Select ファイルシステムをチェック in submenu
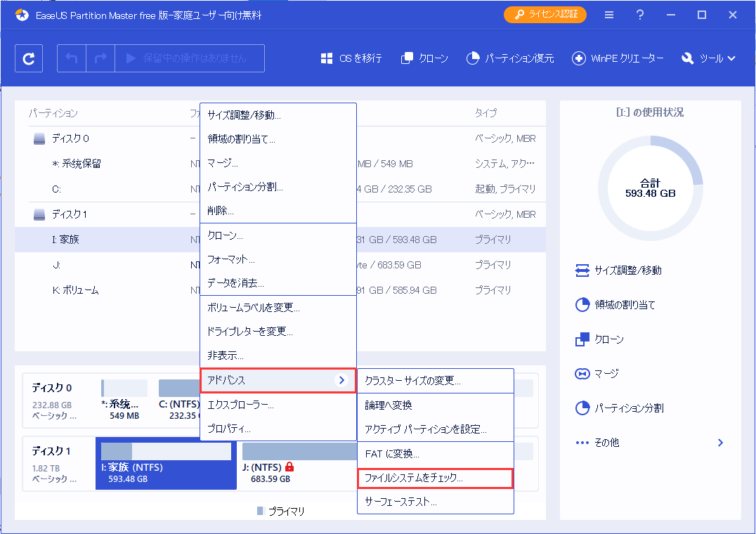Screen dimensions: 756x534 pos(435,478)
